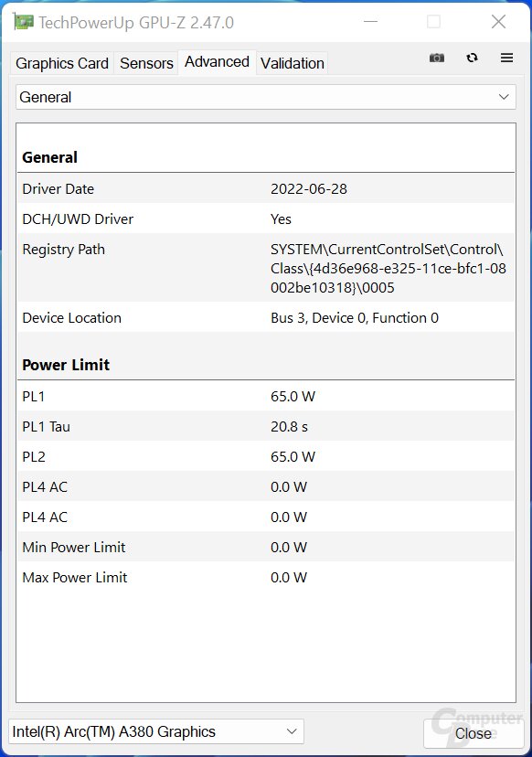Click the General section header
The image size is (532, 757).
(x=49, y=157)
